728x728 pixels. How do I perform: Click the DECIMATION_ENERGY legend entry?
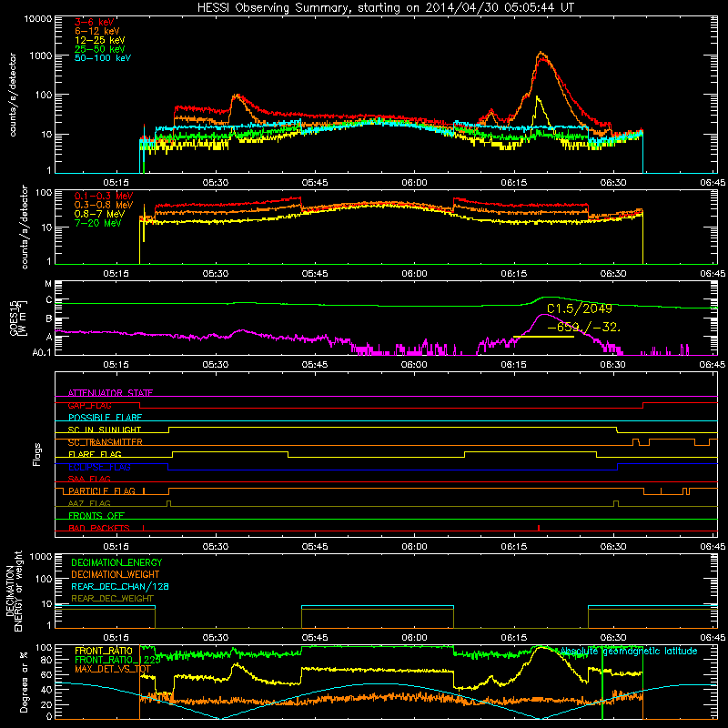pos(116,562)
